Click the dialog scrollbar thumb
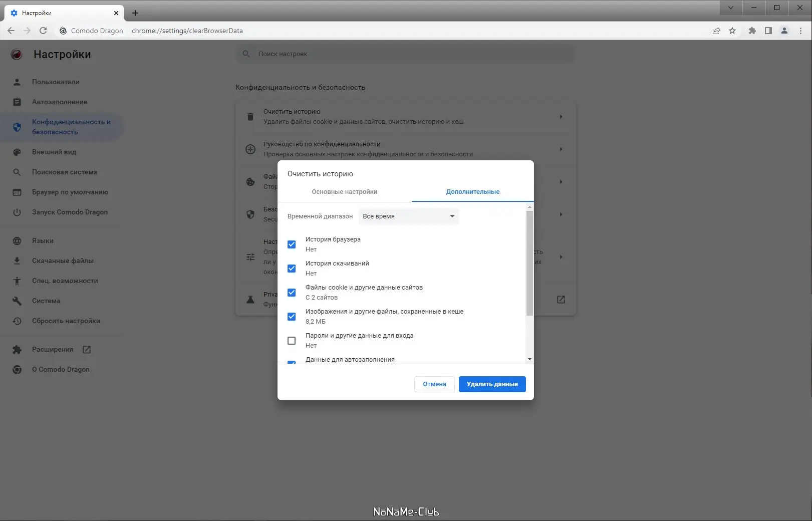Image resolution: width=812 pixels, height=521 pixels. point(529,263)
